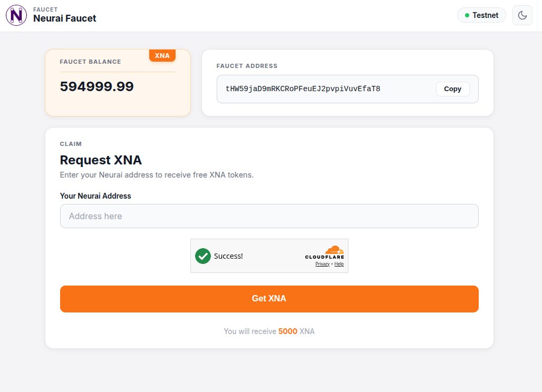Click the "Enter your Neurai address" description text
Screen dimensions: 542x392
pos(157,175)
